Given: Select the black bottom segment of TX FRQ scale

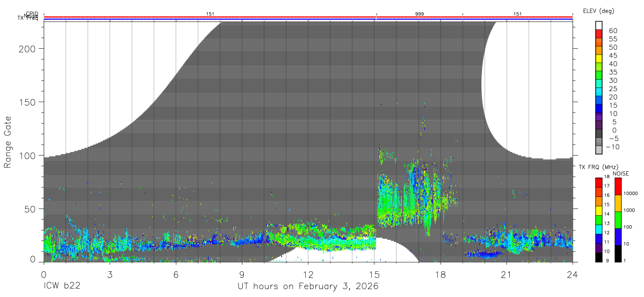Looking at the screenshot, I should click(x=599, y=257).
